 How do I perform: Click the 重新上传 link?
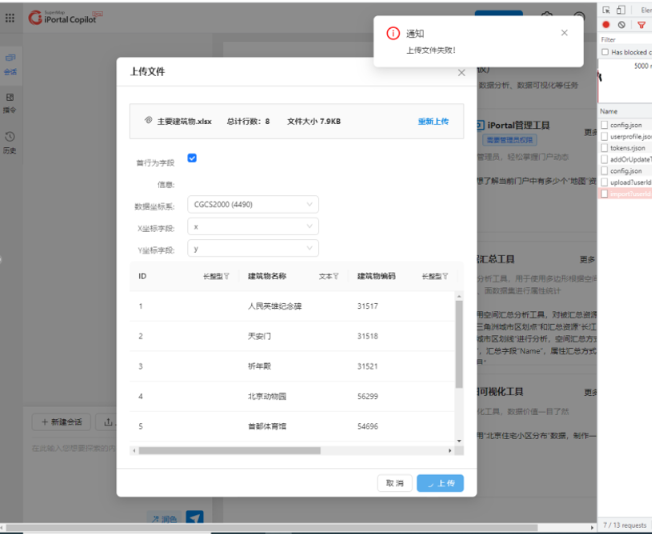[433, 121]
